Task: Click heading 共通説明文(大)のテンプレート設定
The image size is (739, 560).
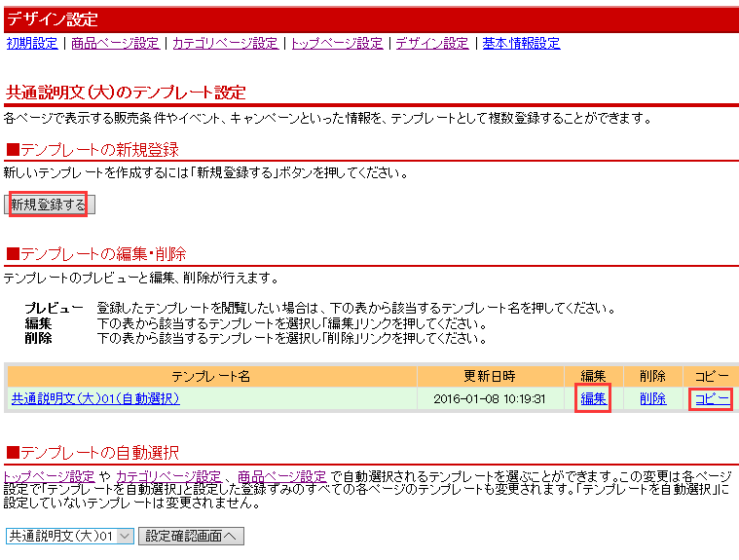Action: coord(126,93)
